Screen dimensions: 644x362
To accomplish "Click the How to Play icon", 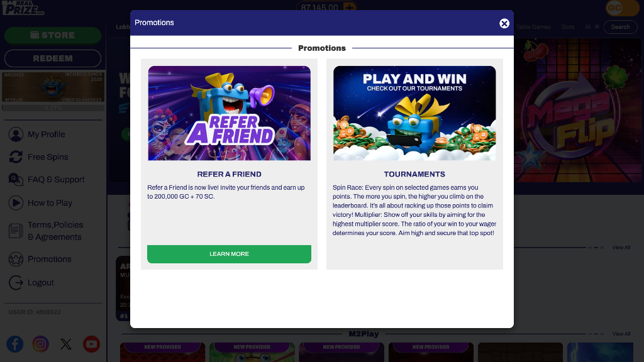I will point(16,203).
